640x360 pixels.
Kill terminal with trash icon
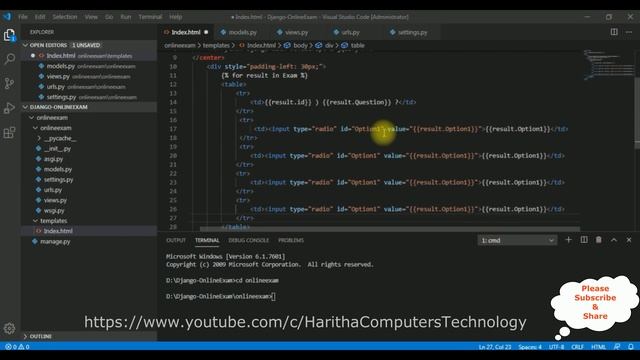pos(599,240)
